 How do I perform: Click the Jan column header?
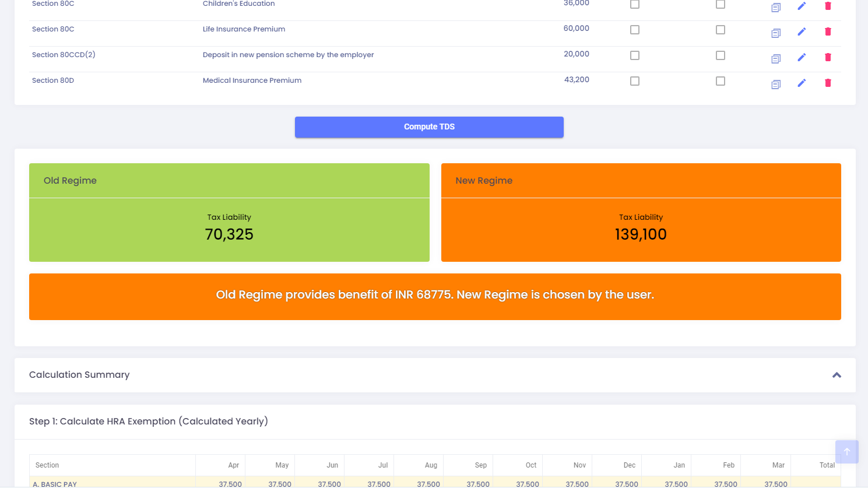click(679, 465)
